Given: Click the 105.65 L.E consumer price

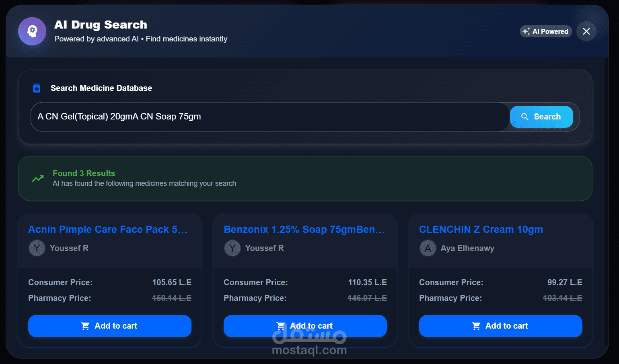Looking at the screenshot, I should tap(172, 282).
